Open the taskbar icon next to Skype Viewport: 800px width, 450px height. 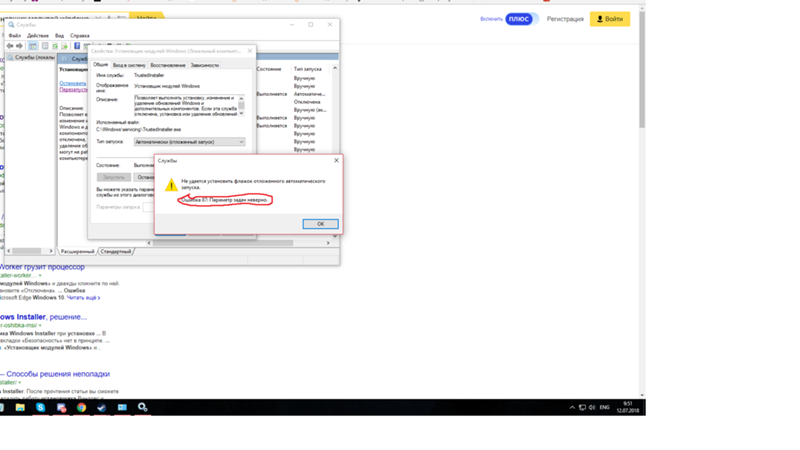pyautogui.click(x=61, y=407)
